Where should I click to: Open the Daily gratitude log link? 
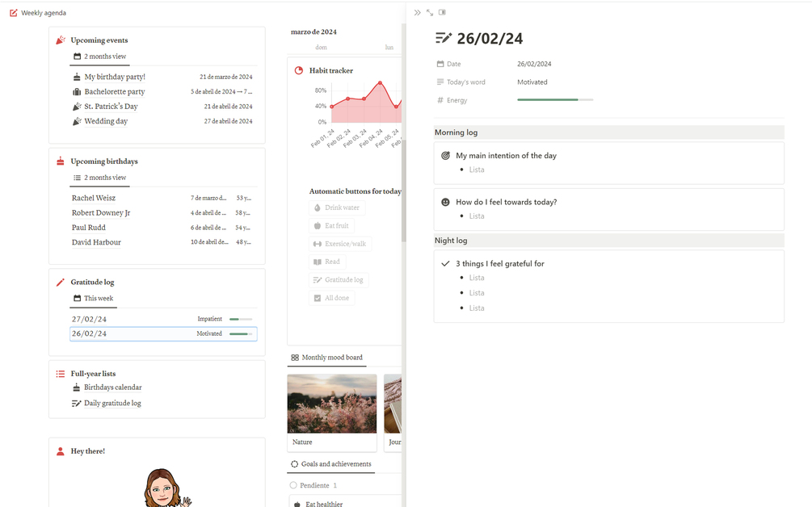coord(112,403)
